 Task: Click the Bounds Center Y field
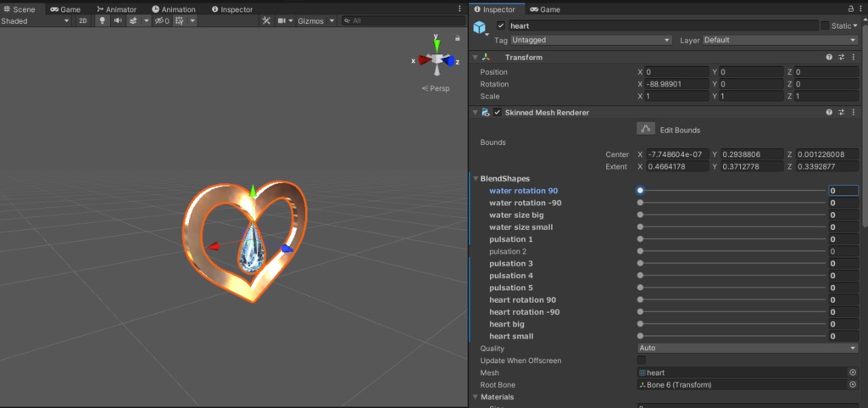[752, 154]
